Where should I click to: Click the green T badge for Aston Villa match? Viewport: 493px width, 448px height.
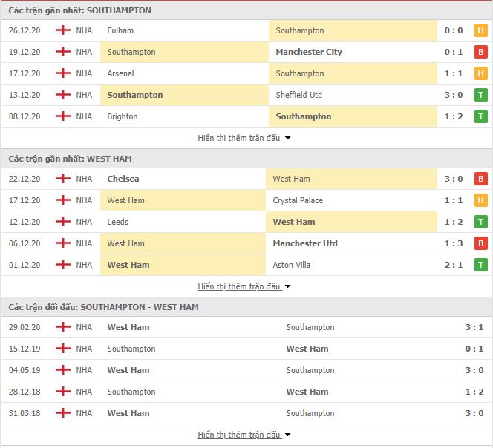click(x=480, y=265)
